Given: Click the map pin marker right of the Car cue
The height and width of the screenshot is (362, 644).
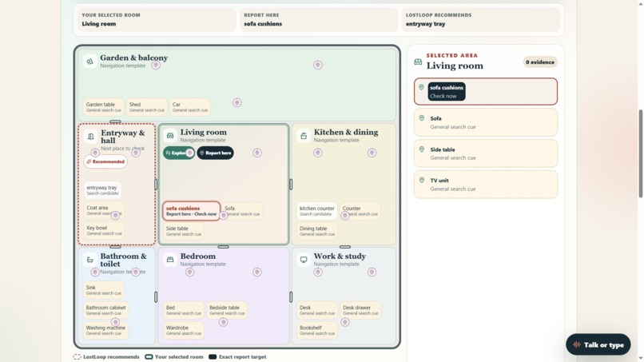Looking at the screenshot, I should tap(237, 103).
